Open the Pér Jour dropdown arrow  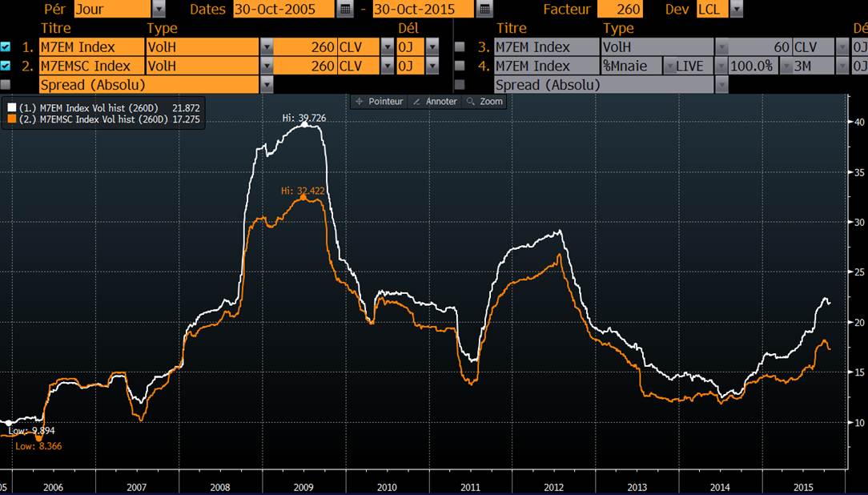(159, 9)
